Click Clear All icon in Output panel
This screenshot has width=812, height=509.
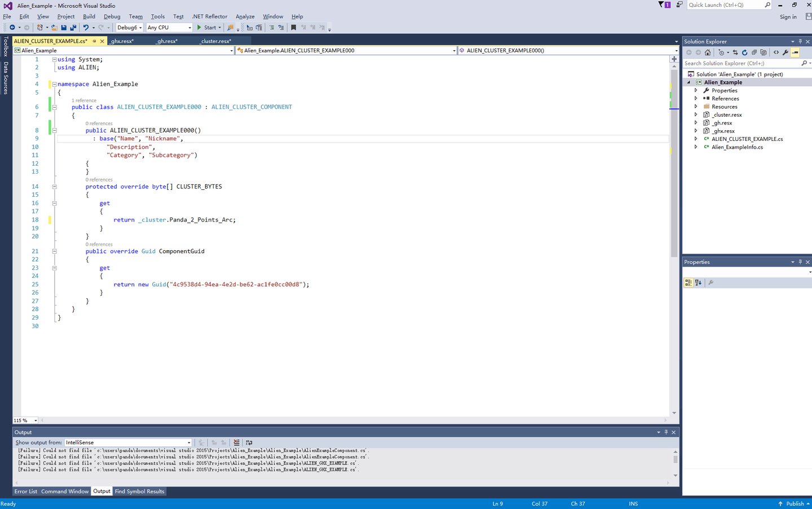(x=236, y=442)
